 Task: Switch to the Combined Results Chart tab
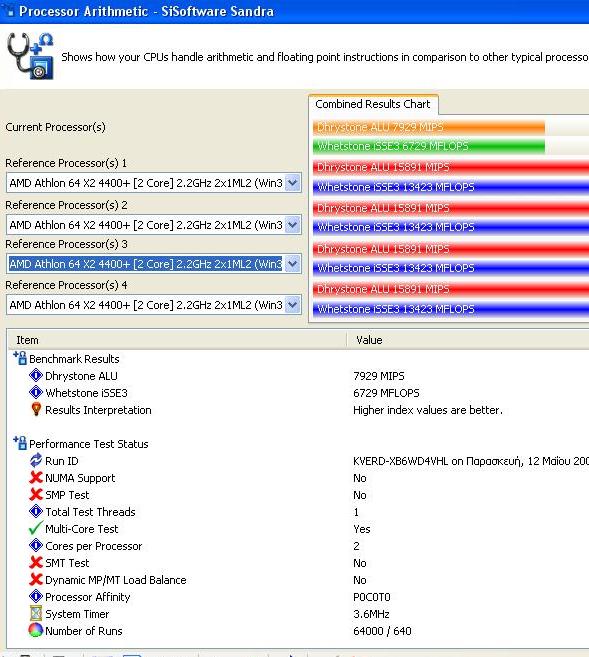pyautogui.click(x=373, y=104)
